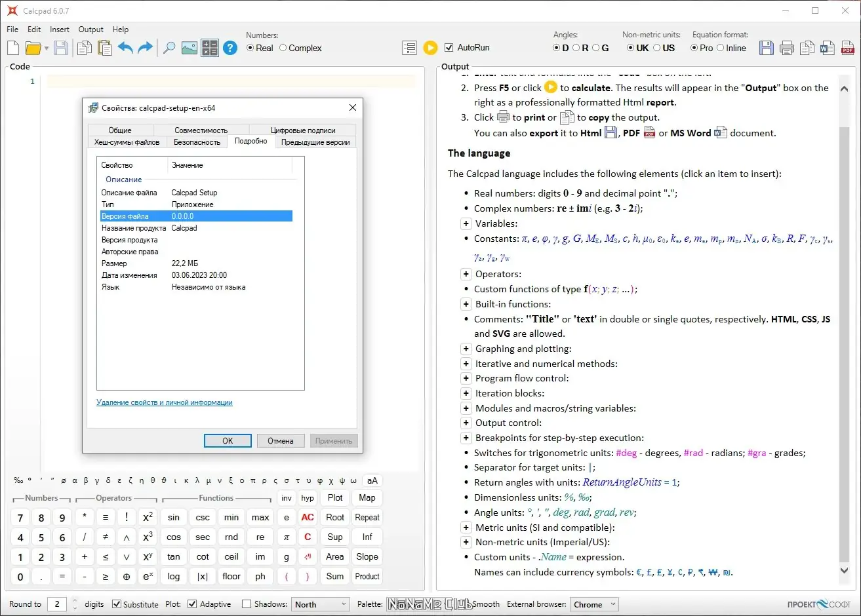Open the North shadow direction dropdown
861x616 pixels.
321,604
